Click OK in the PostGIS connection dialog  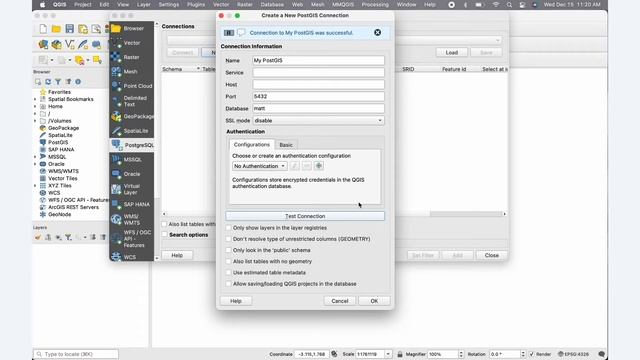(x=374, y=301)
